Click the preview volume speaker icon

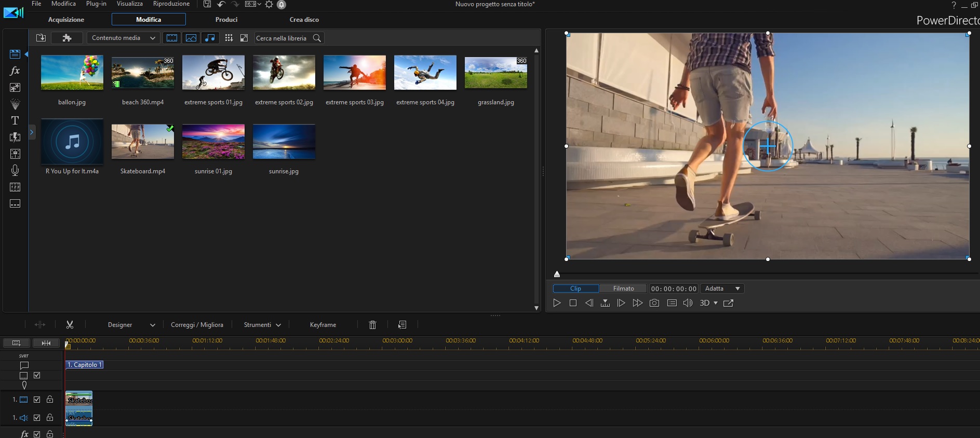tap(688, 303)
